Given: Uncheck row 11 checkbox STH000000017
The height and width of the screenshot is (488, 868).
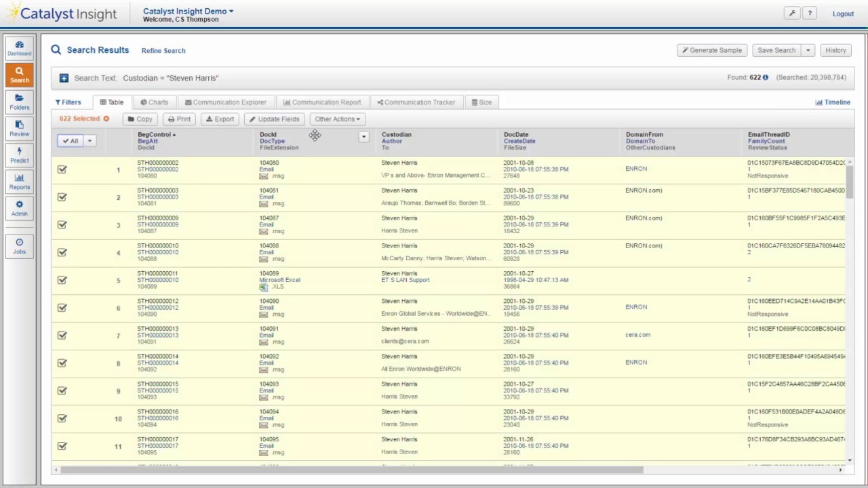Looking at the screenshot, I should click(62, 446).
